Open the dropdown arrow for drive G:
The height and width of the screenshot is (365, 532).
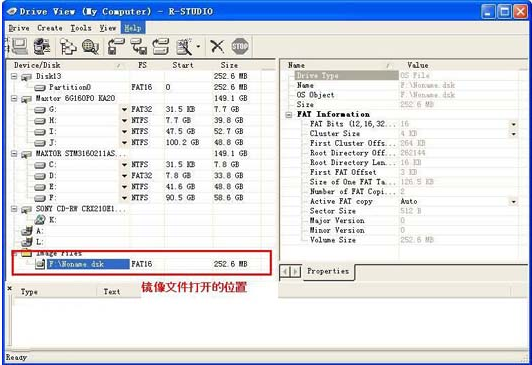pos(124,110)
